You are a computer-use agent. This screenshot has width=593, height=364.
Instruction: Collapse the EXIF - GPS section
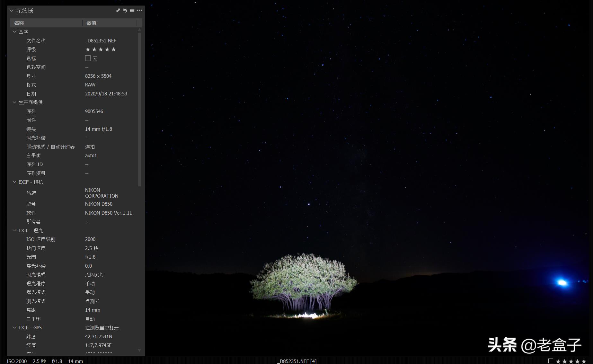coord(14,327)
